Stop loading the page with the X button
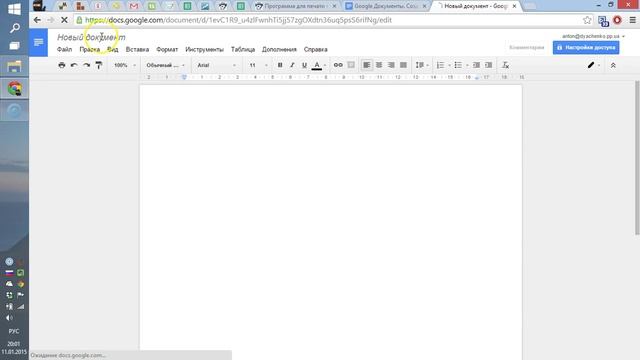The image size is (640, 360). (x=64, y=20)
